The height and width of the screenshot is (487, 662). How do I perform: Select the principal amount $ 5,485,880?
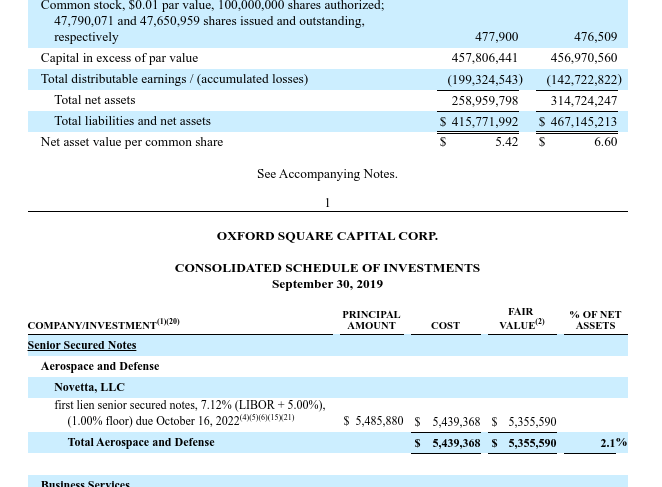point(373,421)
